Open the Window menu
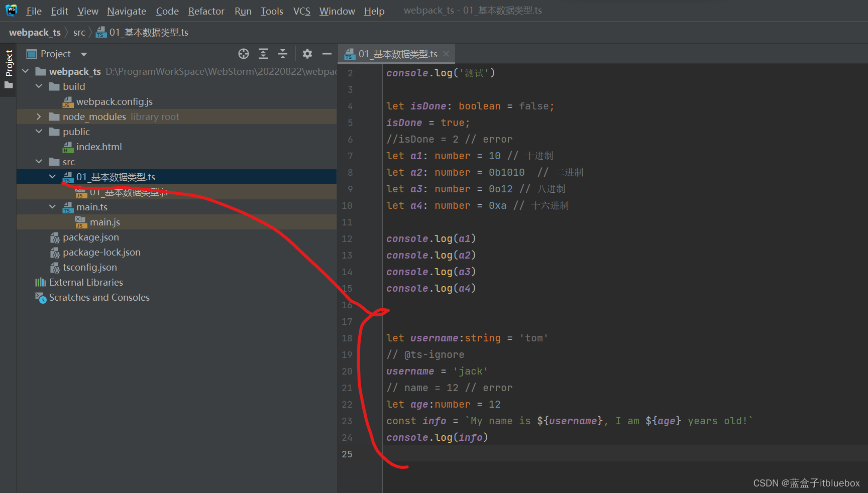Viewport: 868px width, 493px height. click(337, 11)
